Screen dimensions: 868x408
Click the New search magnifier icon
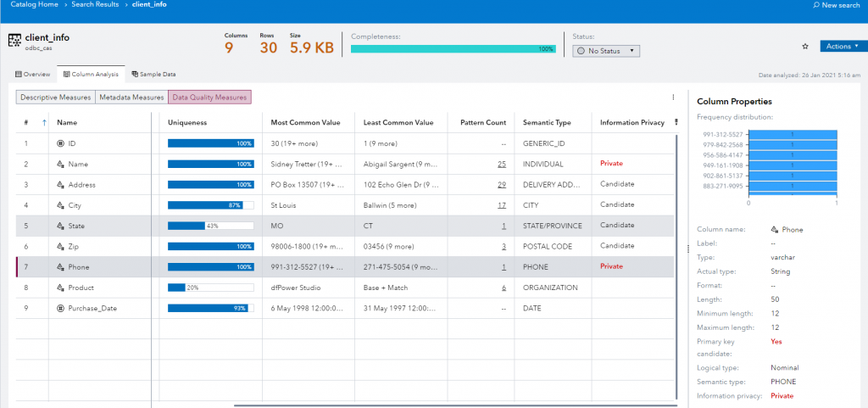click(x=816, y=5)
